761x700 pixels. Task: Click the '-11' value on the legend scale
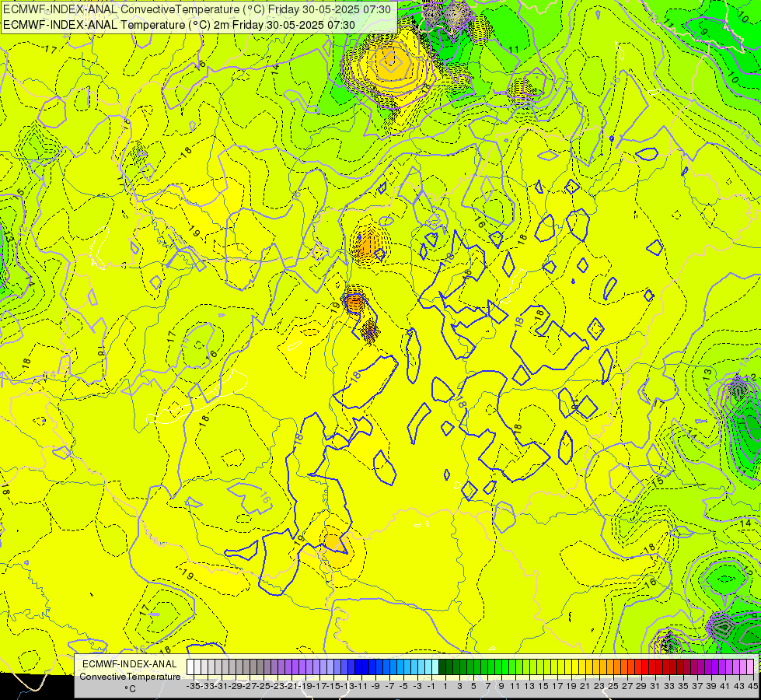(361, 686)
